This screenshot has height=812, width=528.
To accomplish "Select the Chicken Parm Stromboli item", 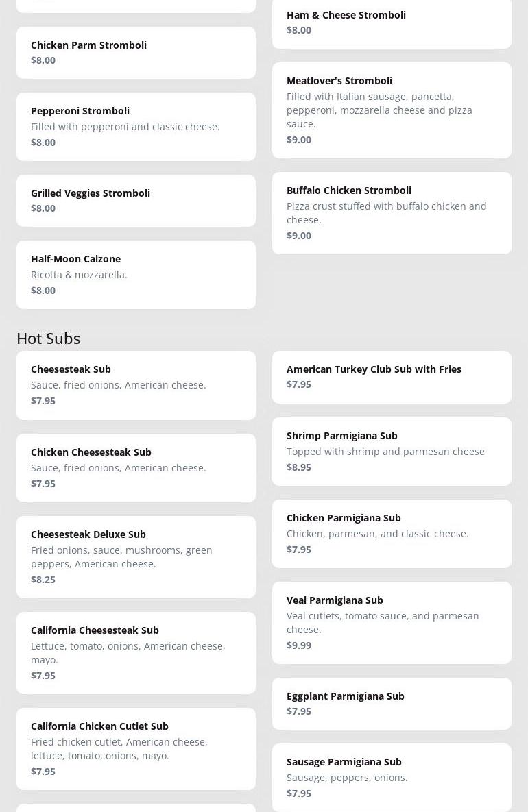I will [136, 52].
